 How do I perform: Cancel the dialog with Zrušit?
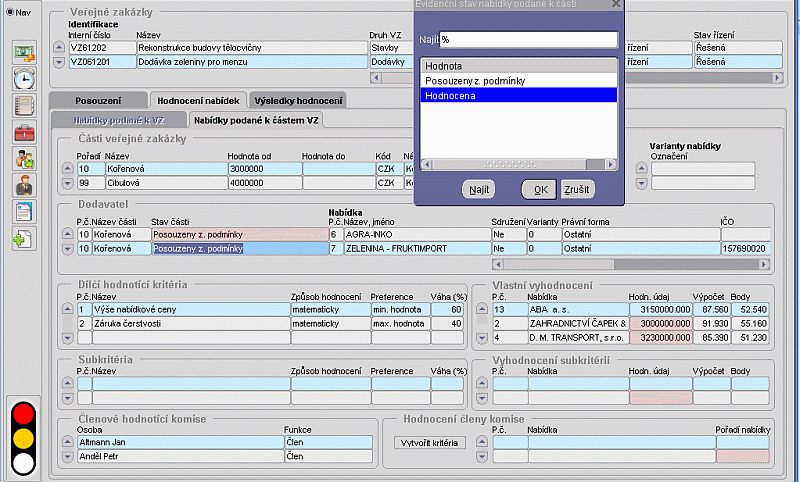577,190
